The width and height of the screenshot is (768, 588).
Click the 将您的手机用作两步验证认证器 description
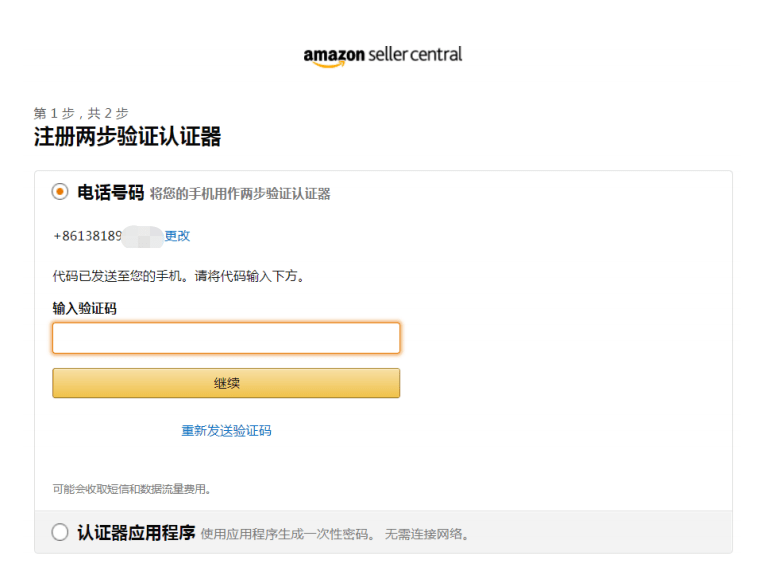tap(240, 194)
